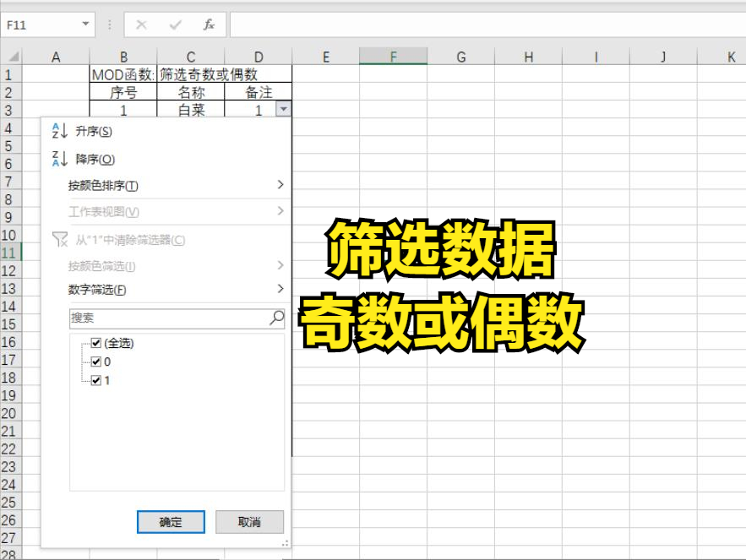
Task: Open the Name Box dropdown arrow
Action: pos(85,24)
